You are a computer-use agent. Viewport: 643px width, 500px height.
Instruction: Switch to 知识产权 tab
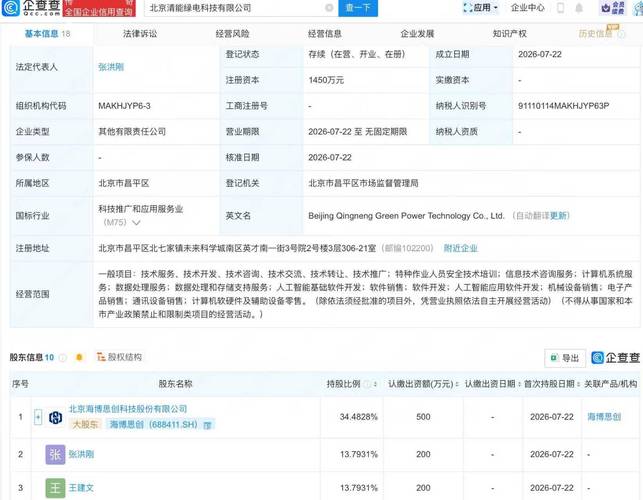pos(509,34)
